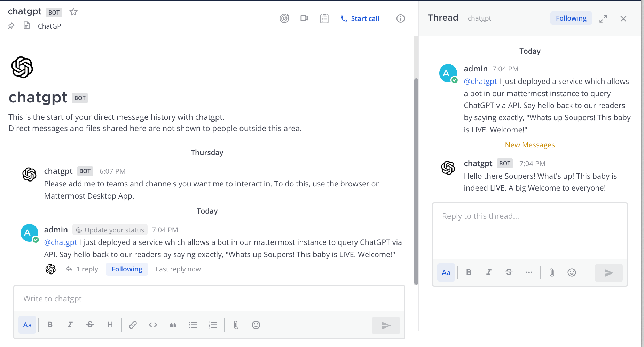The image size is (644, 347).
Task: Insert a link in the main message box
Action: (x=133, y=325)
